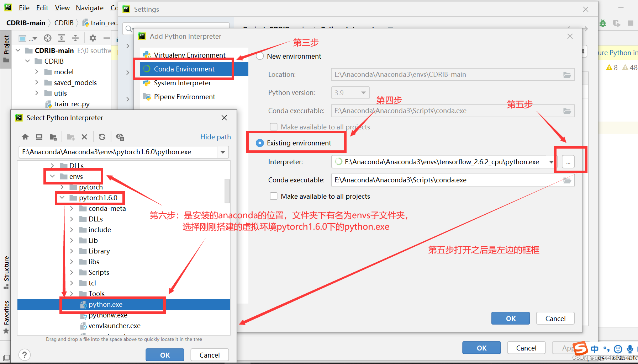The height and width of the screenshot is (364, 638).
Task: Click the Hide path link
Action: (x=215, y=136)
